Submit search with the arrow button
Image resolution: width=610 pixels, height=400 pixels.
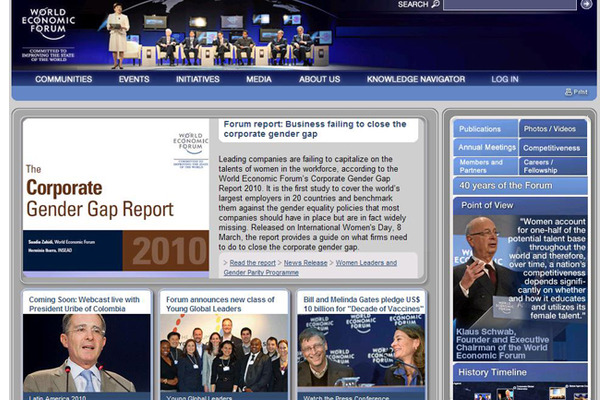586,4
